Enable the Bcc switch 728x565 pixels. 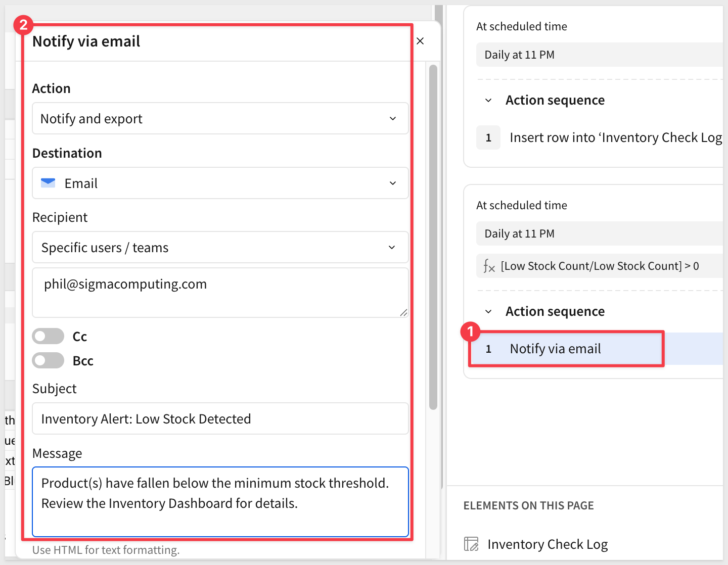(x=48, y=360)
